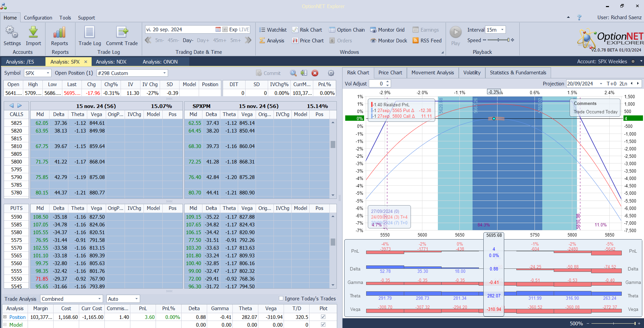Screen dimensions: 644x328
Task: Open the Interval 15m dropdown
Action: [495, 30]
